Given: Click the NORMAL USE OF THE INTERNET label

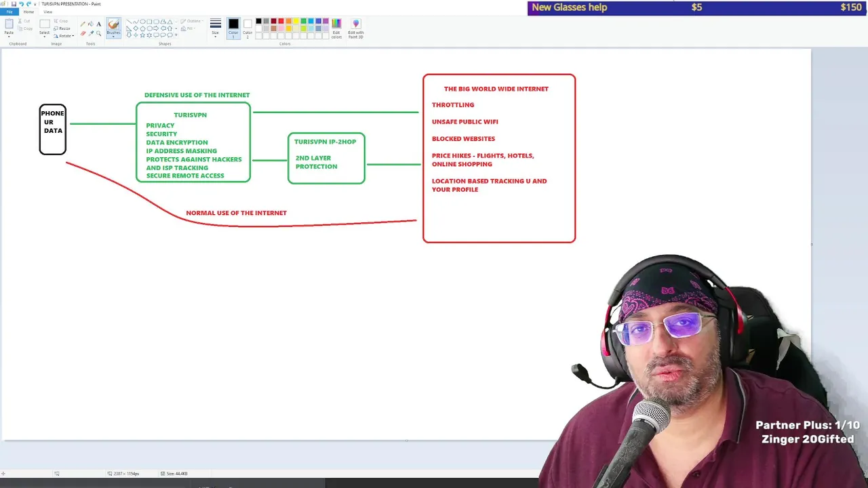Looking at the screenshot, I should pyautogui.click(x=236, y=213).
